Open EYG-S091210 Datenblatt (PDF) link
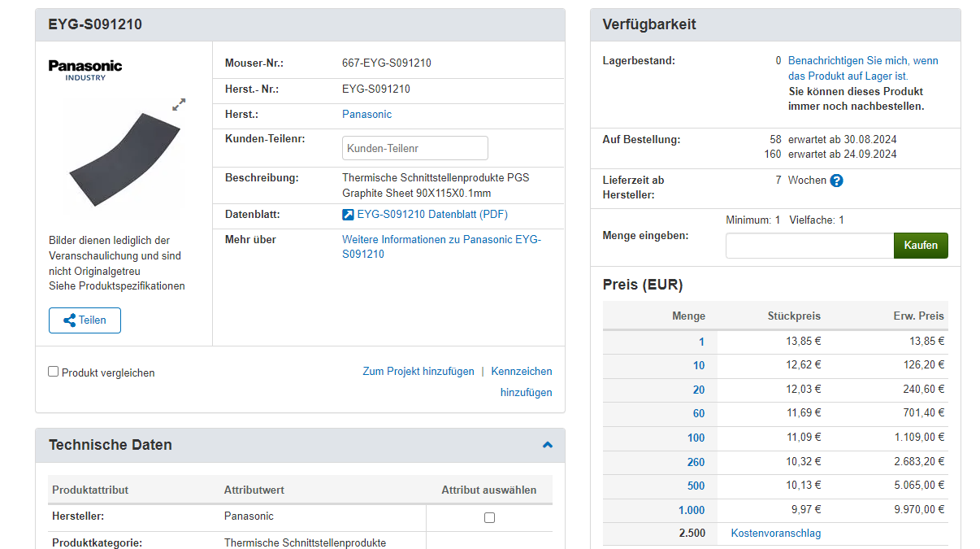The image size is (980, 549). coord(432,215)
